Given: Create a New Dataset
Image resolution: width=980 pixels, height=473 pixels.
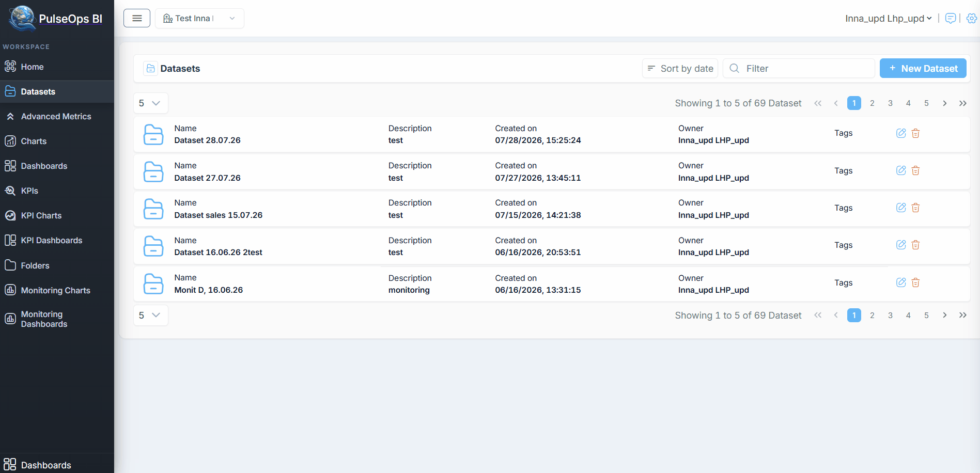Looking at the screenshot, I should [923, 68].
